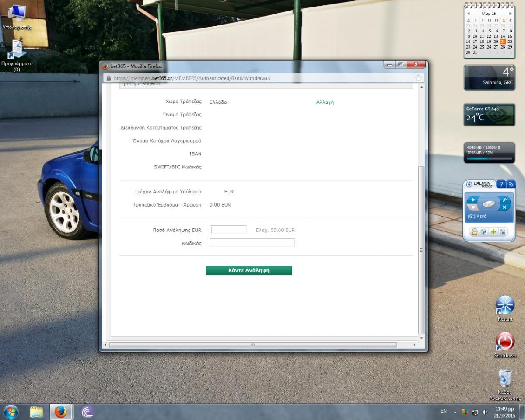Click Daemon Tools gadget disc image catalog icon

point(484,231)
